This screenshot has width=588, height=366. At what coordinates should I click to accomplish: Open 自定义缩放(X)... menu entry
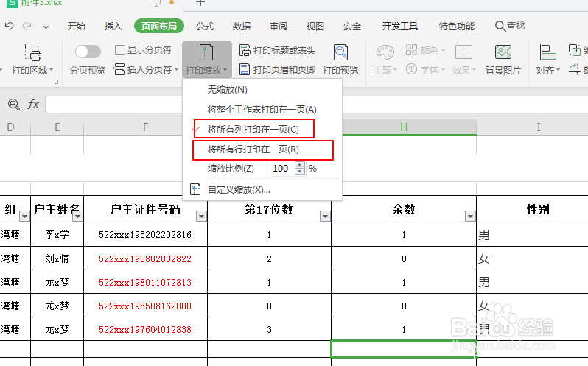262,189
